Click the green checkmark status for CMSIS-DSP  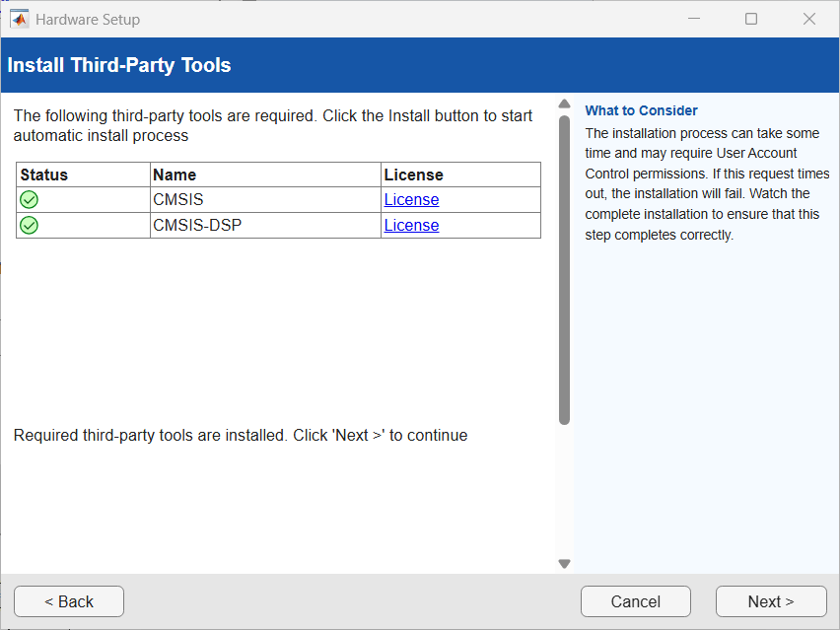(x=29, y=226)
